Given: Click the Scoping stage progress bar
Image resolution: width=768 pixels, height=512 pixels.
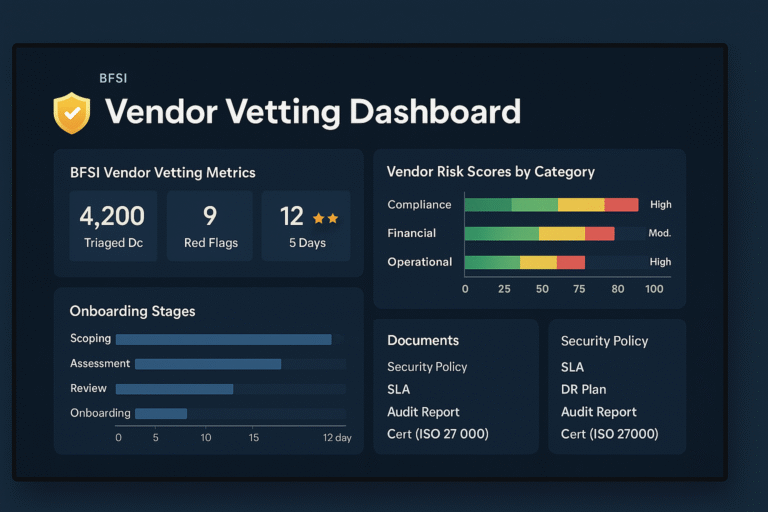Looking at the screenshot, I should tap(223, 339).
